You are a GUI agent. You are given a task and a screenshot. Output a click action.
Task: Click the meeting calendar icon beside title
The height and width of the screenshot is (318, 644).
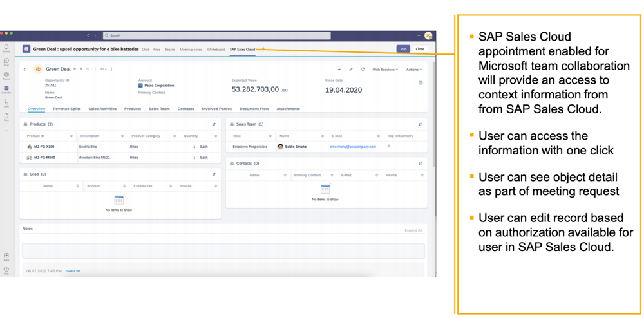26,49
